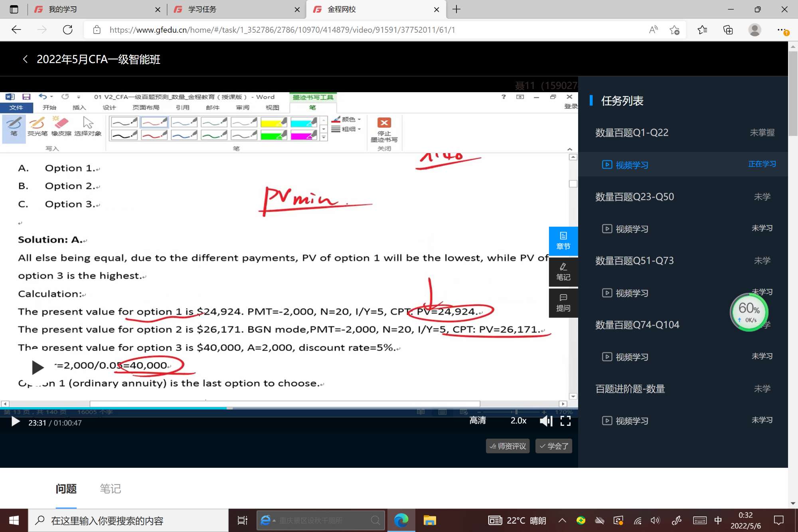798x532 pixels.
Task: Play the video from bottom control bar
Action: click(x=15, y=421)
